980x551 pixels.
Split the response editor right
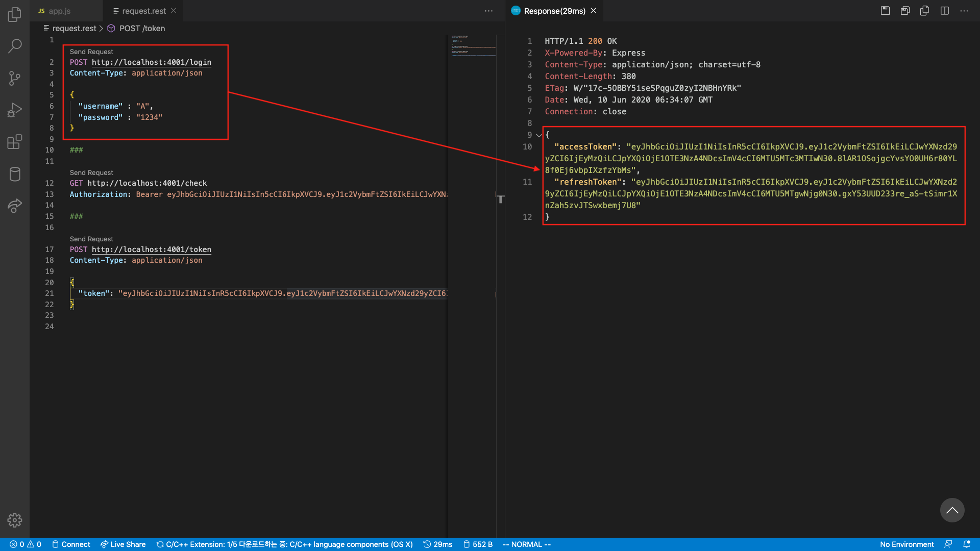(945, 11)
